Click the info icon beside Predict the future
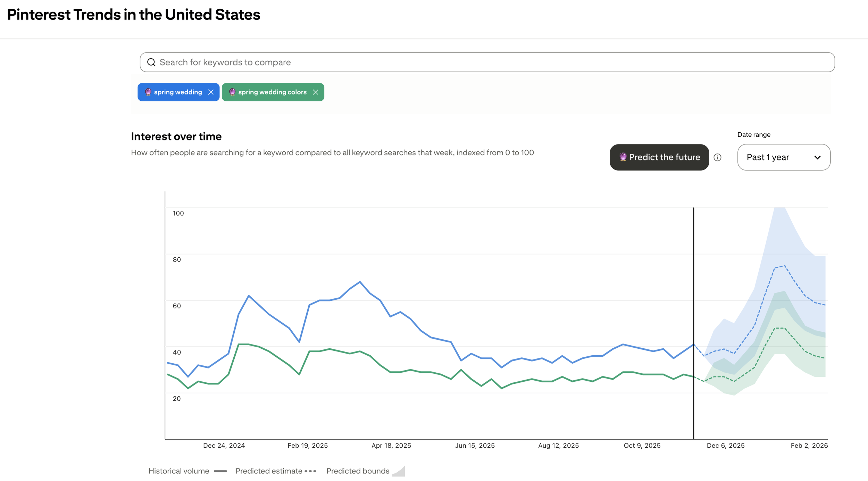 tap(717, 157)
